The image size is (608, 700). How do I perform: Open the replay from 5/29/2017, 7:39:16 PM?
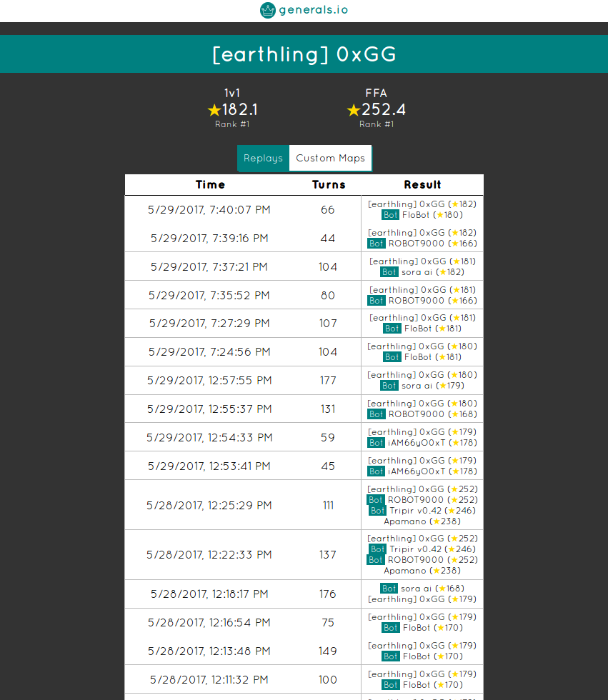209,238
